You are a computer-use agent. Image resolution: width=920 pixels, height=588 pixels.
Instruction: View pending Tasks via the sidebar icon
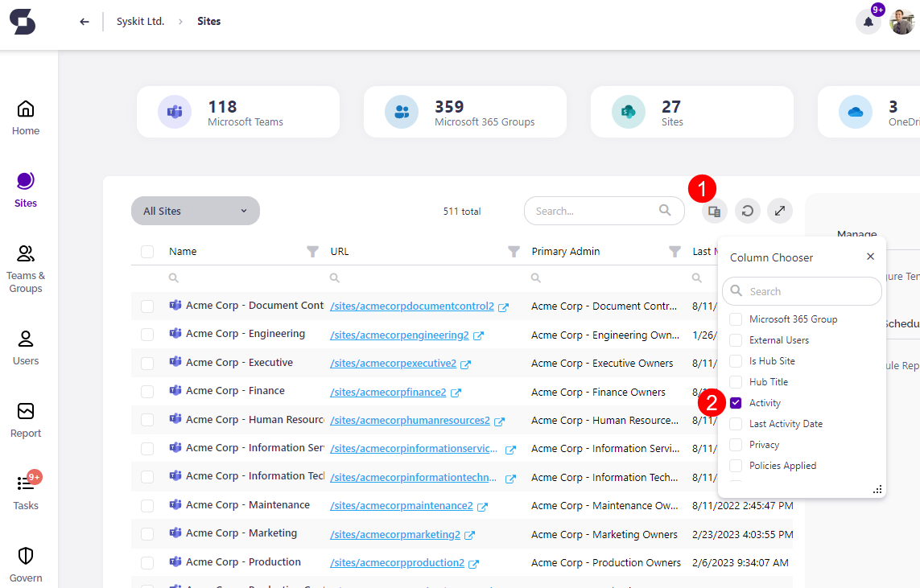[25, 494]
